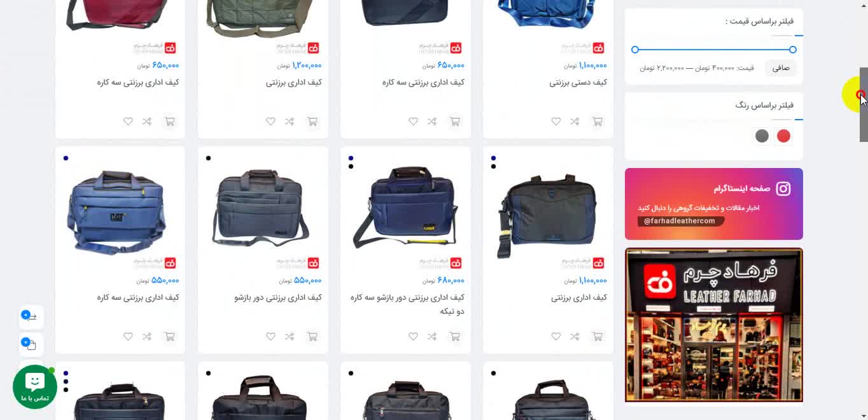Click the left handle of the price slider
This screenshot has width=868, height=420.
click(635, 50)
